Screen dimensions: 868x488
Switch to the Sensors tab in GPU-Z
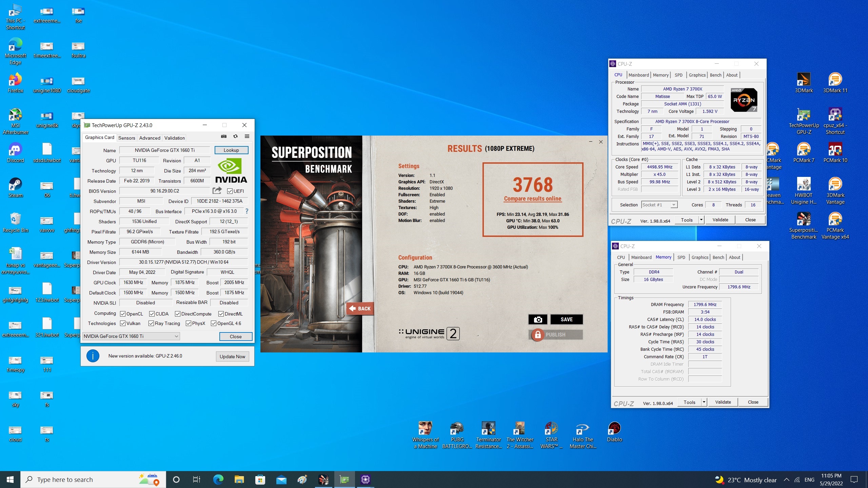[127, 138]
